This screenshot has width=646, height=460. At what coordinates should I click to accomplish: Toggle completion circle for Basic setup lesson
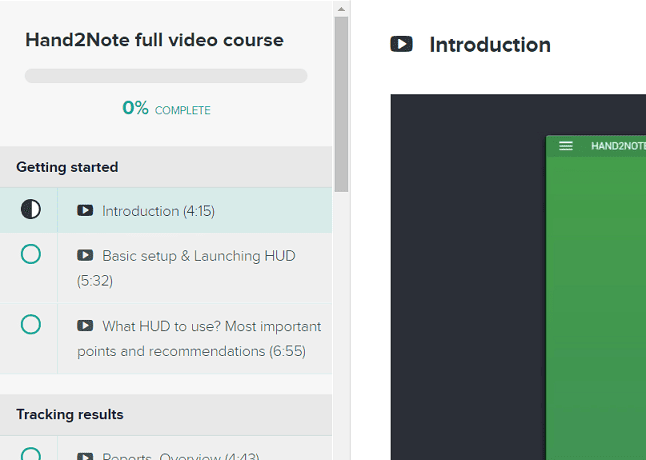tap(31, 255)
